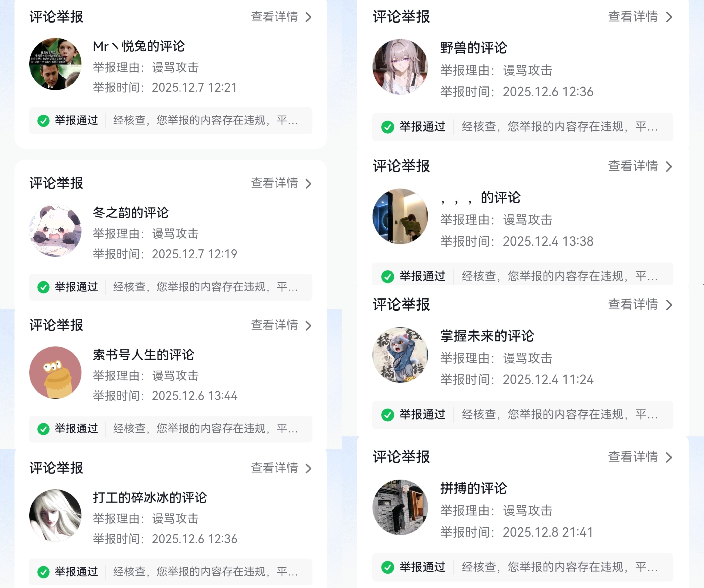
Task: Expand details chevron for 掌握未来 report
Action: coord(669,304)
